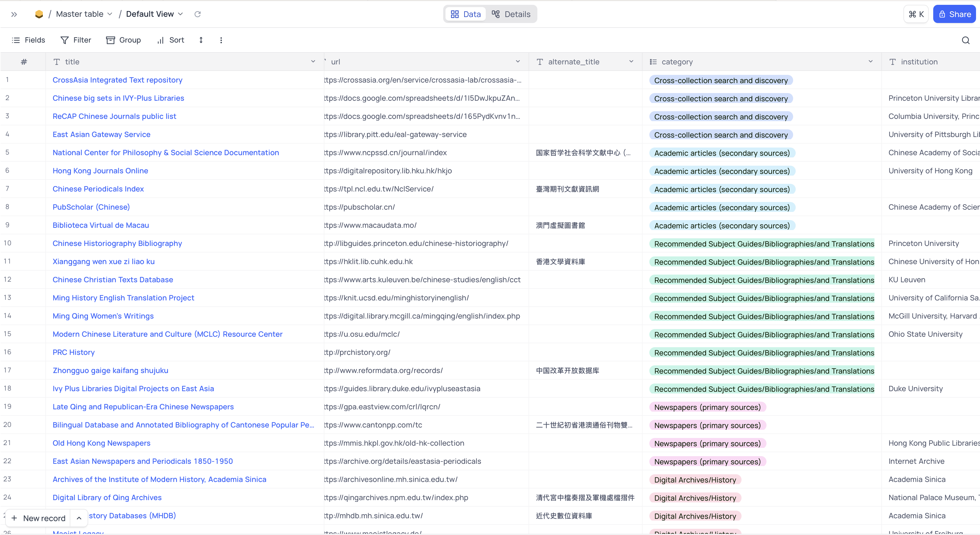This screenshot has width=980, height=535.
Task: Click the base hexagon logo icon
Action: tap(39, 14)
